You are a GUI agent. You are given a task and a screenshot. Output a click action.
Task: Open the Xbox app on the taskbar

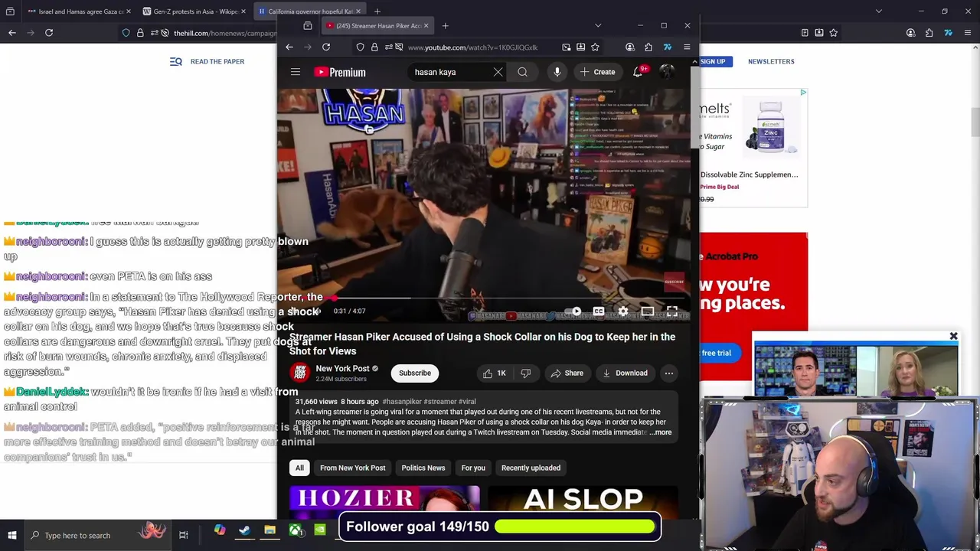296,530
